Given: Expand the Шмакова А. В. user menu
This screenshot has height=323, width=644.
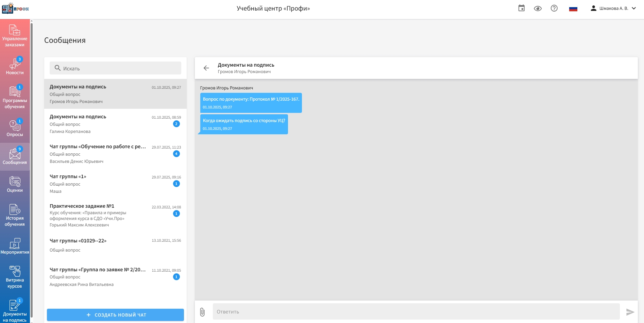Looking at the screenshot, I should pos(614,8).
